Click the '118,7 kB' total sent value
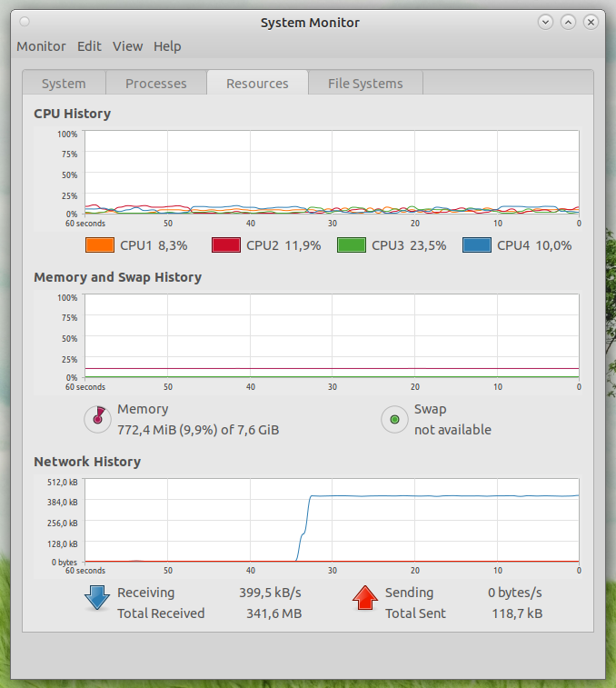The height and width of the screenshot is (688, 616). (517, 613)
